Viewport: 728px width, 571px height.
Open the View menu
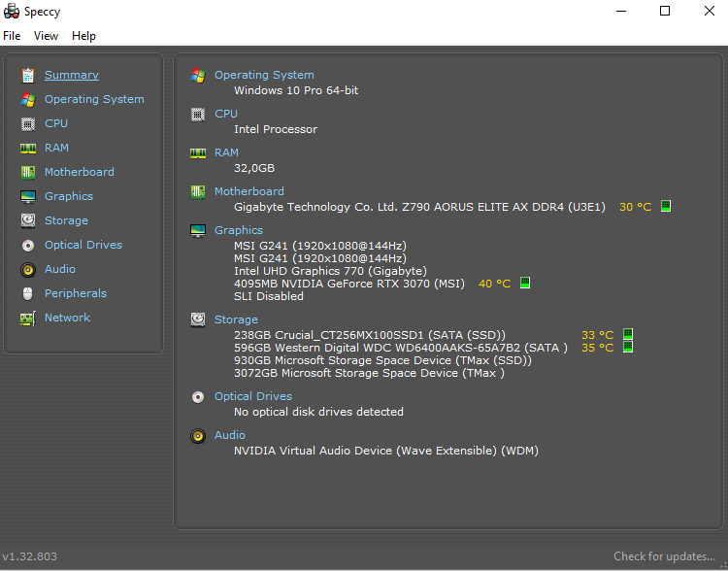[46, 36]
